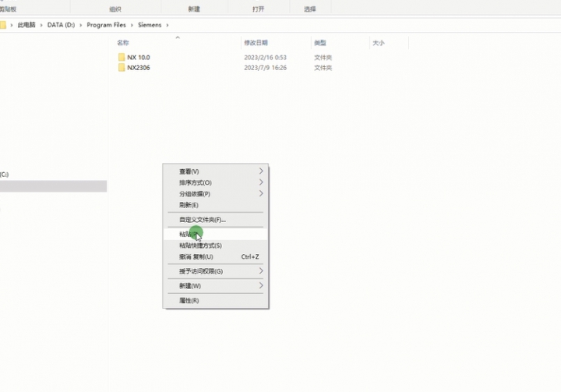Open 属性(R) from context menu
This screenshot has width=561, height=392.
(x=215, y=300)
